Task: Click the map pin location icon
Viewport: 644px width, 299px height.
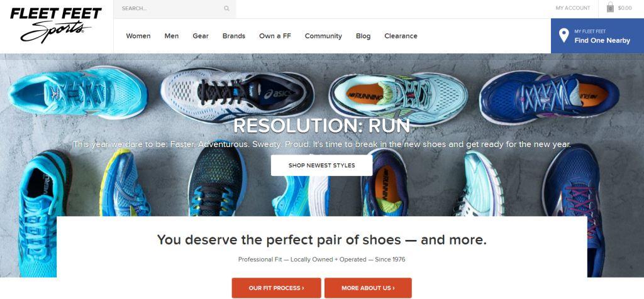Action: [564, 36]
